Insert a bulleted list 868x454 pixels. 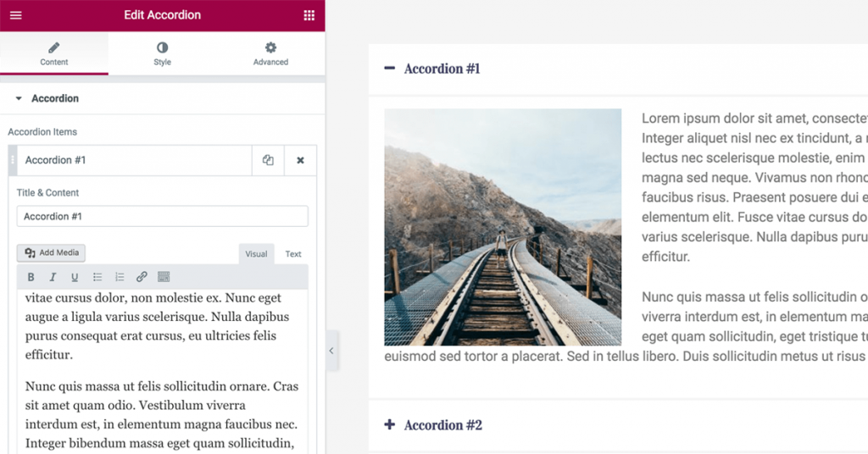point(97,277)
